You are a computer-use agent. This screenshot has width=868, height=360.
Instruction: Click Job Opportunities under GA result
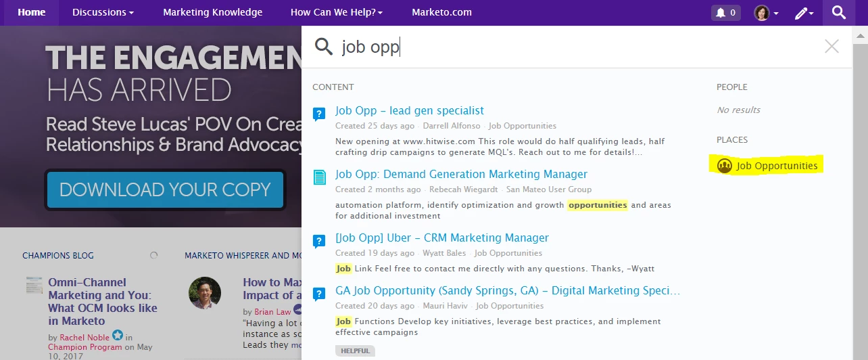click(510, 306)
